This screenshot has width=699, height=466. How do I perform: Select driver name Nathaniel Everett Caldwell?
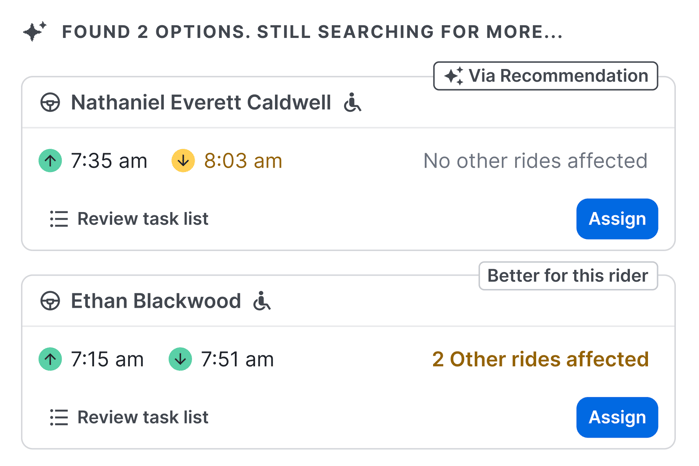tap(200, 103)
